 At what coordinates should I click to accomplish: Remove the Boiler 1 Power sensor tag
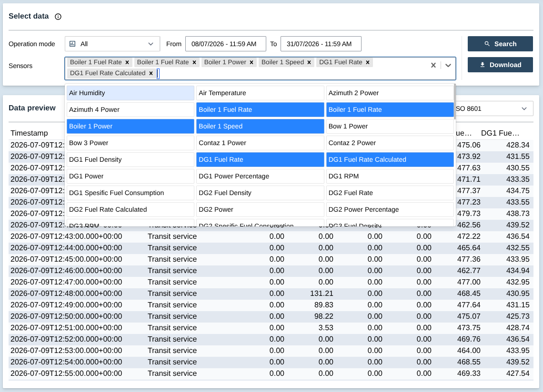[x=251, y=62]
